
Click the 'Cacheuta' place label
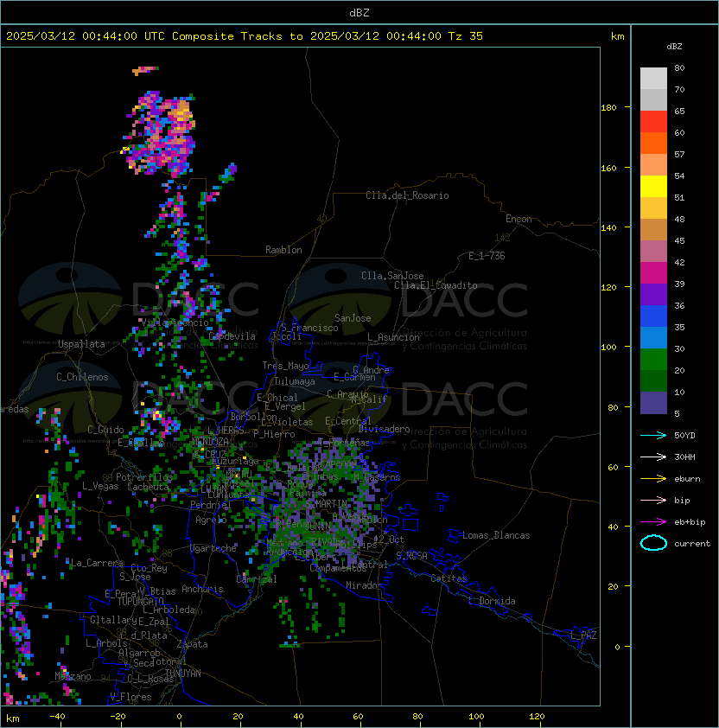148,487
